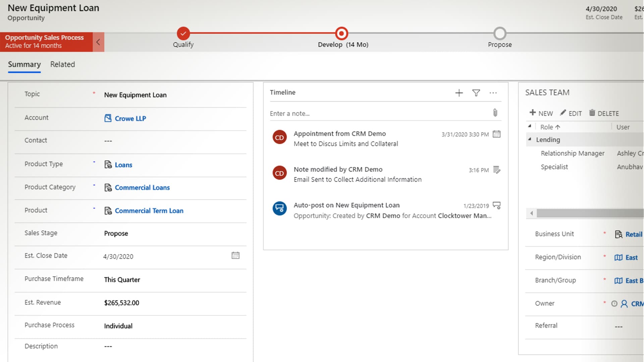644x362 pixels.
Task: Add a new timeline record with plus icon
Action: 459,93
